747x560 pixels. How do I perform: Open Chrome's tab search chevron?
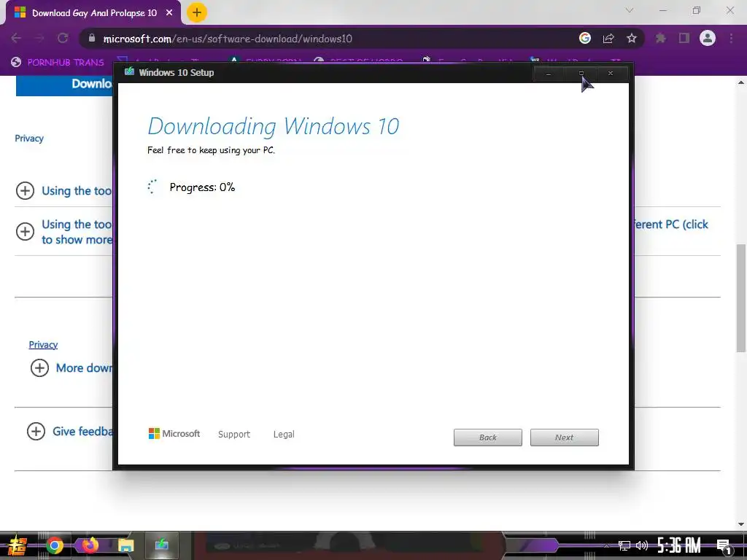pos(630,10)
